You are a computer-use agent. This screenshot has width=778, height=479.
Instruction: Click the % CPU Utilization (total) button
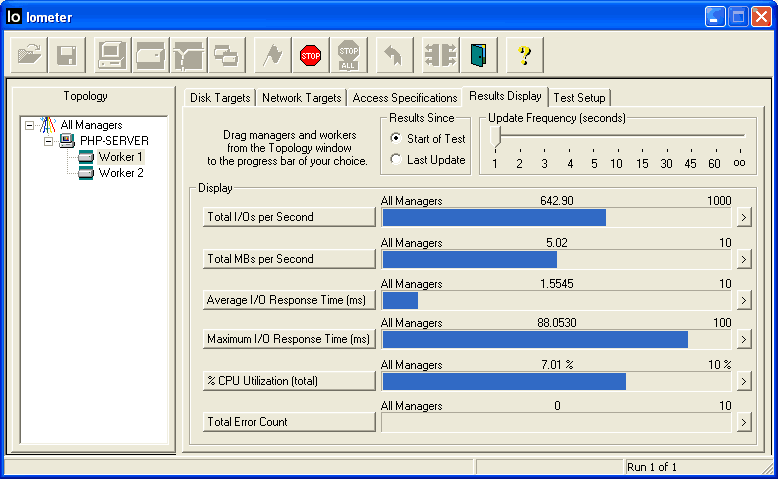click(x=289, y=381)
